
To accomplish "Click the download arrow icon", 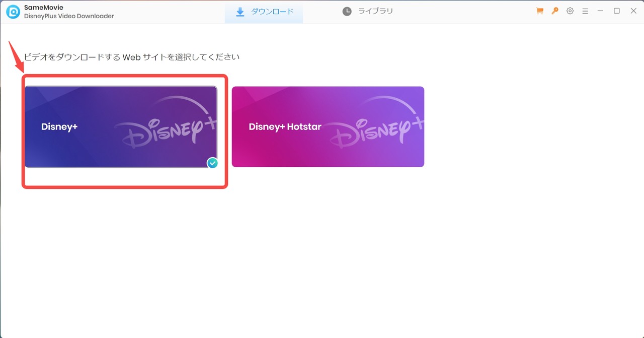I will pos(240,11).
